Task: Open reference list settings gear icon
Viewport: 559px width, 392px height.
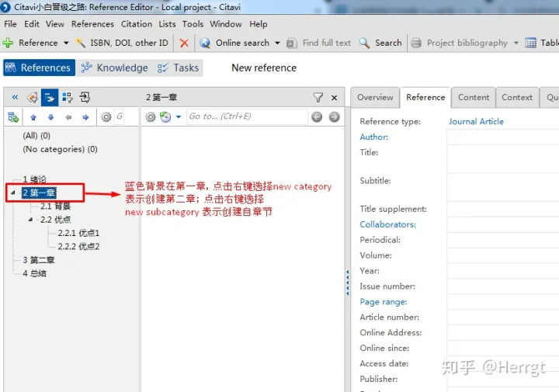Action: coord(151,117)
